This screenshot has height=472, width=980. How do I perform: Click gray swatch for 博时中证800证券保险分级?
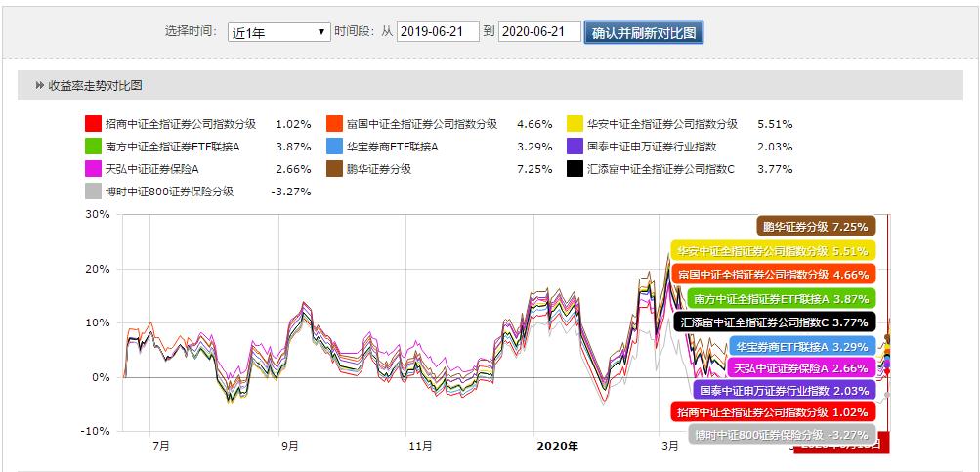pos(93,192)
